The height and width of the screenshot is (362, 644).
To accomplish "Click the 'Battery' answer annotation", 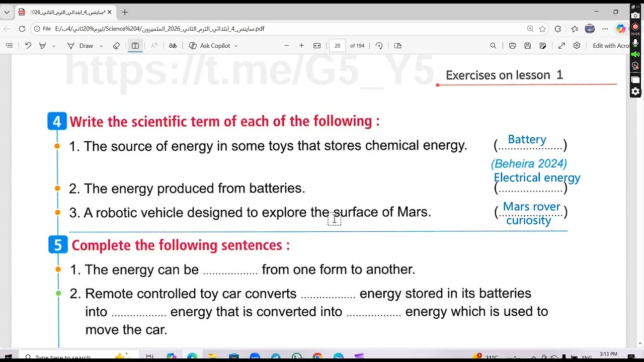I will click(527, 139).
